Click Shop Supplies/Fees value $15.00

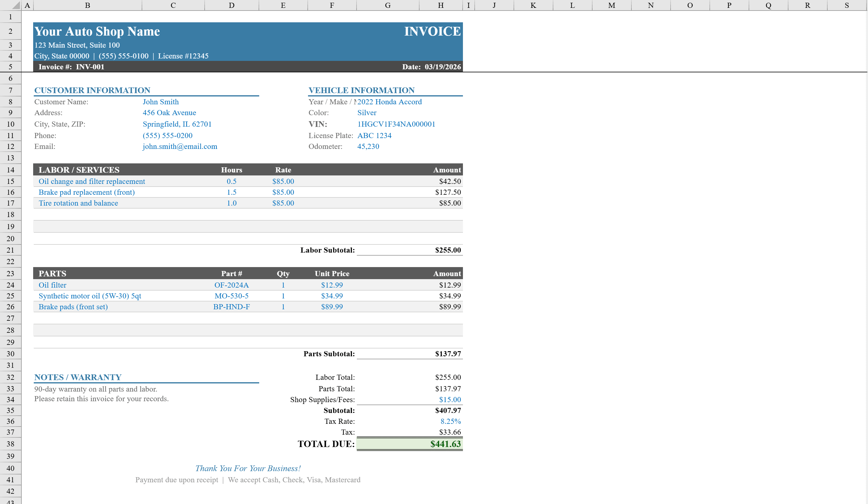[x=450, y=400]
